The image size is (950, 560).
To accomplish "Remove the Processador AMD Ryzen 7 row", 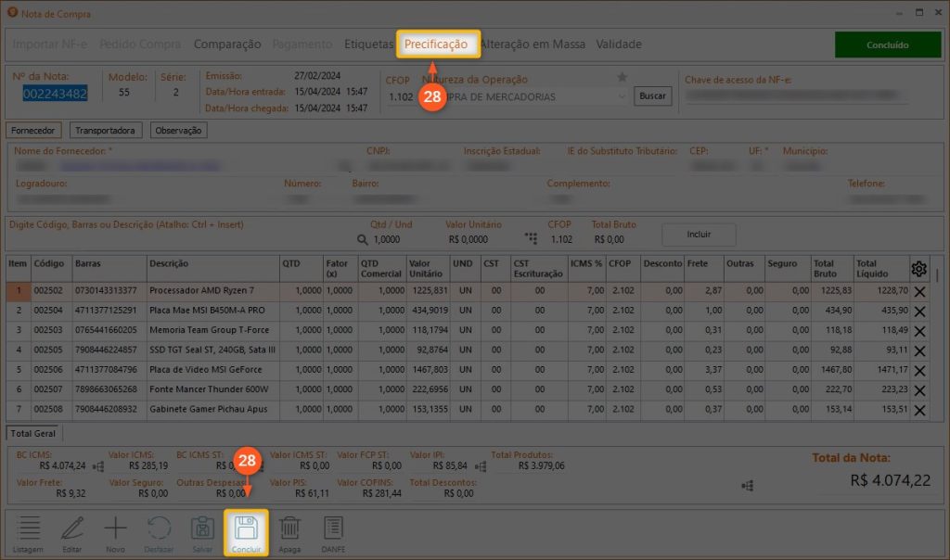I will point(919,290).
